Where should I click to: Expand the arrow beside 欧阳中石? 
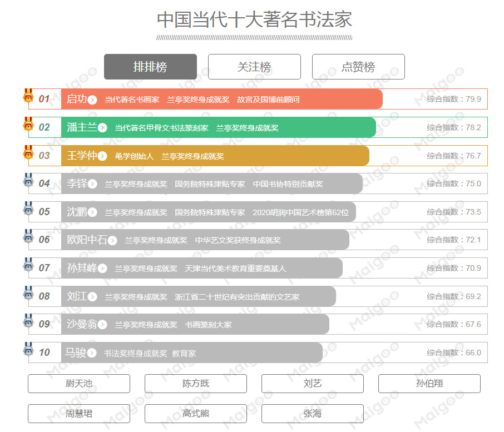click(x=112, y=240)
